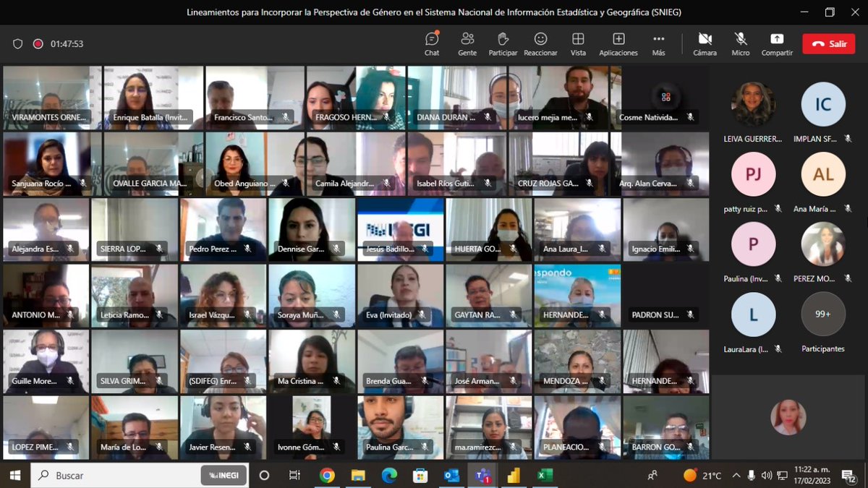The width and height of the screenshot is (868, 488).
Task: Open Cortana circle icon in taskbar
Action: 264,475
